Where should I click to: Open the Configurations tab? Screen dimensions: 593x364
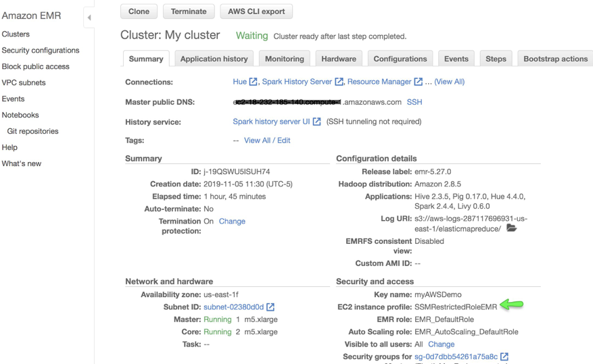400,59
